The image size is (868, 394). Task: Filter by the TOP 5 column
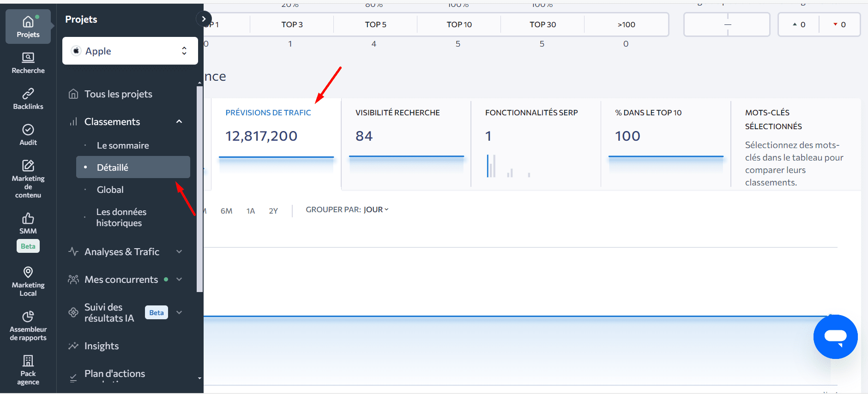pyautogui.click(x=375, y=24)
